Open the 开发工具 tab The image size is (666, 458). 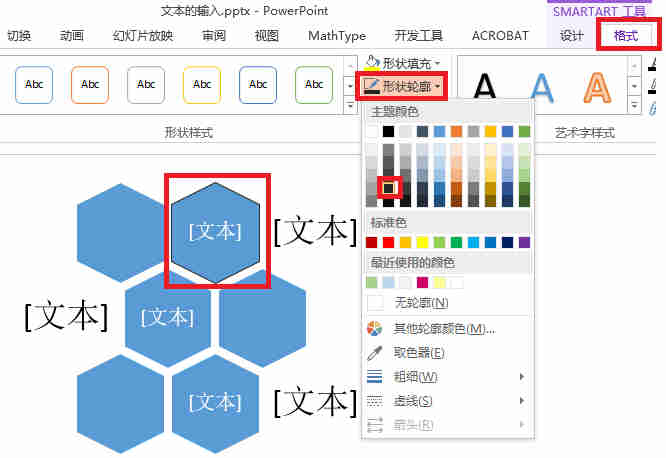418,36
